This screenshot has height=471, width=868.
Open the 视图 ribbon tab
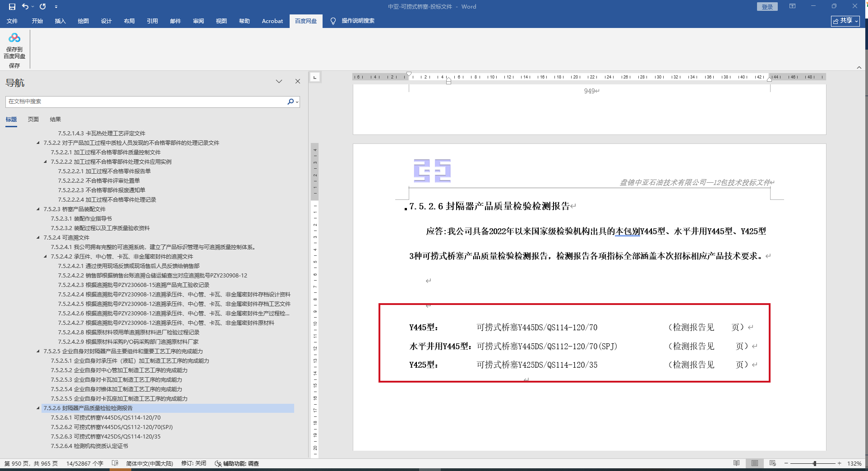222,21
